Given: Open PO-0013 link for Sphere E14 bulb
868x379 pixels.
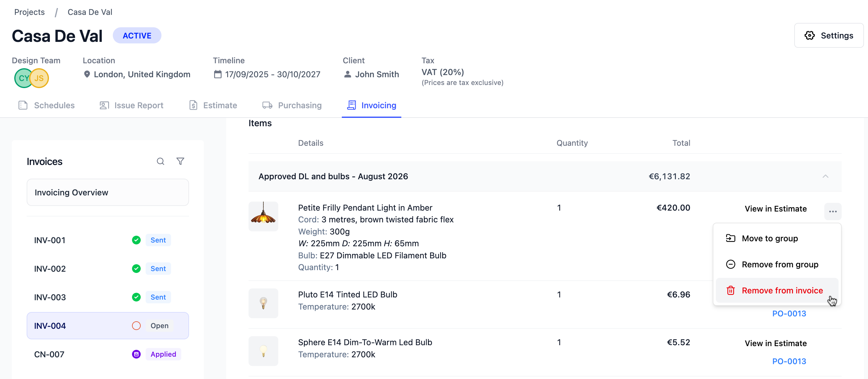Looking at the screenshot, I should point(789,361).
